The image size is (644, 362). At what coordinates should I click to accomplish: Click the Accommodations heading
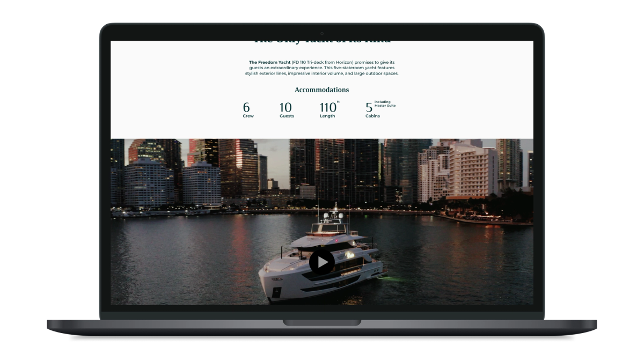[x=321, y=90]
